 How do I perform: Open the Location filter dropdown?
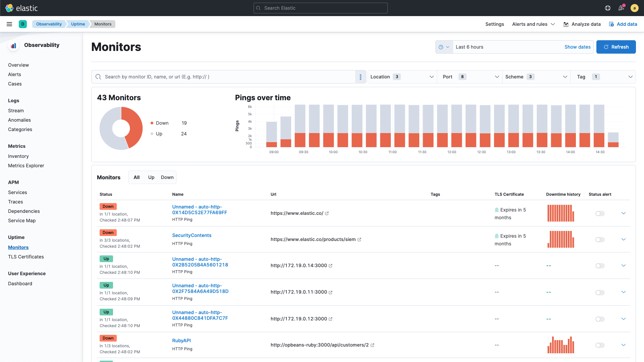tap(402, 77)
